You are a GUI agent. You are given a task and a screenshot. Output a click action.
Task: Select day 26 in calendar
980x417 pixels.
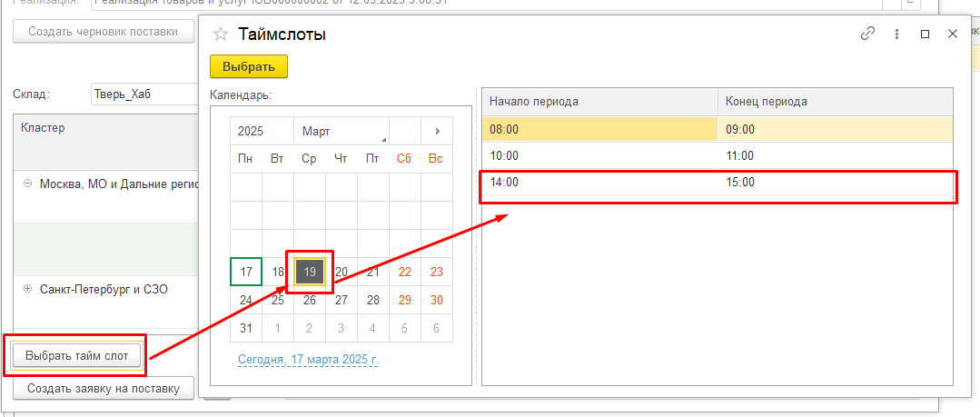(310, 300)
